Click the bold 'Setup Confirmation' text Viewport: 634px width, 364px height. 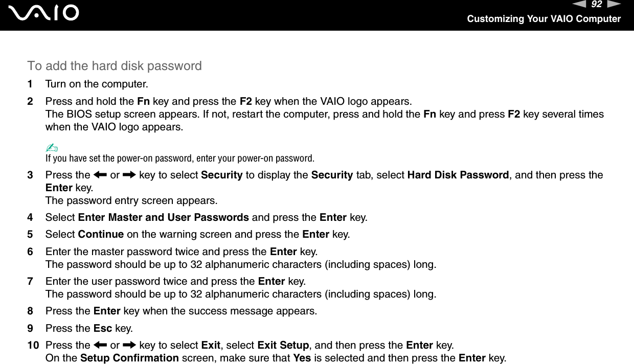130,358
